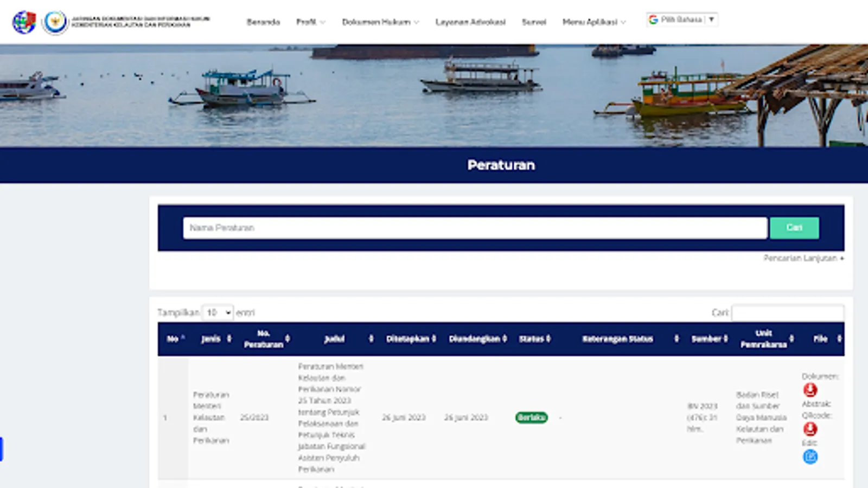Screen dimensions: 868x488
Task: Sort table by Keterangan Status column
Action: pos(619,339)
